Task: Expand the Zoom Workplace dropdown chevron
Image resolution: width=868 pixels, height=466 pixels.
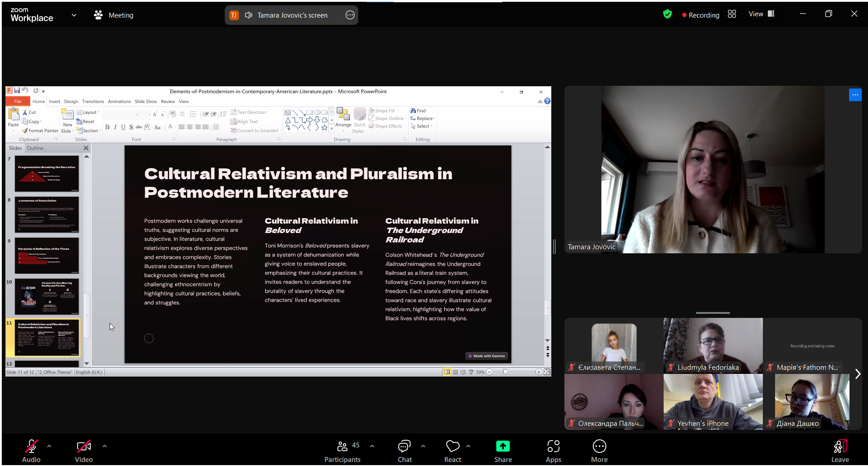Action: click(x=74, y=15)
